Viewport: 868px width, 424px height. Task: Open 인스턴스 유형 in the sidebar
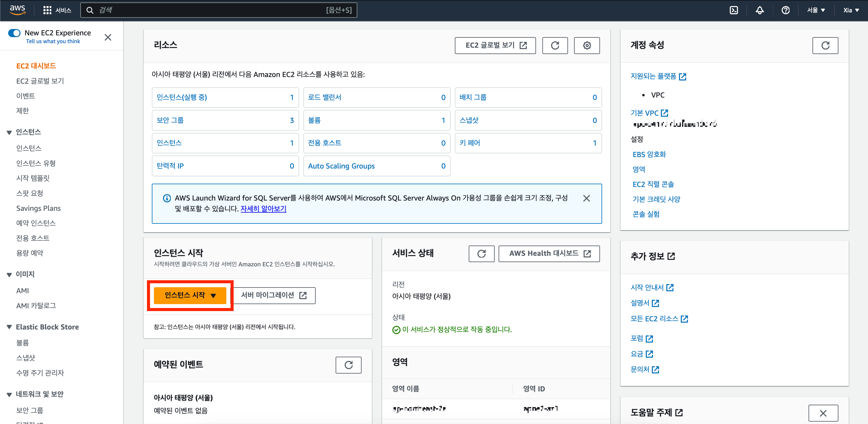[x=36, y=163]
